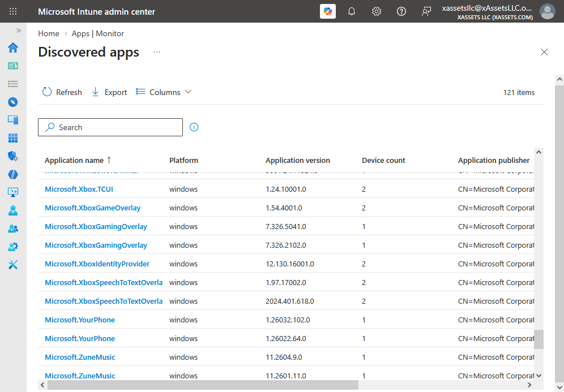Open the Endpoint security shield icon

point(13,156)
